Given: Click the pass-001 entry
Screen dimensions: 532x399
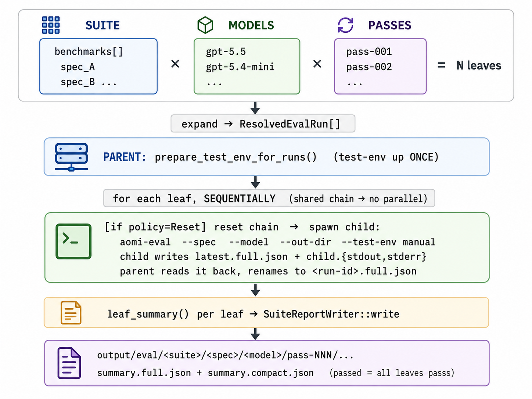Looking at the screenshot, I should [x=369, y=51].
